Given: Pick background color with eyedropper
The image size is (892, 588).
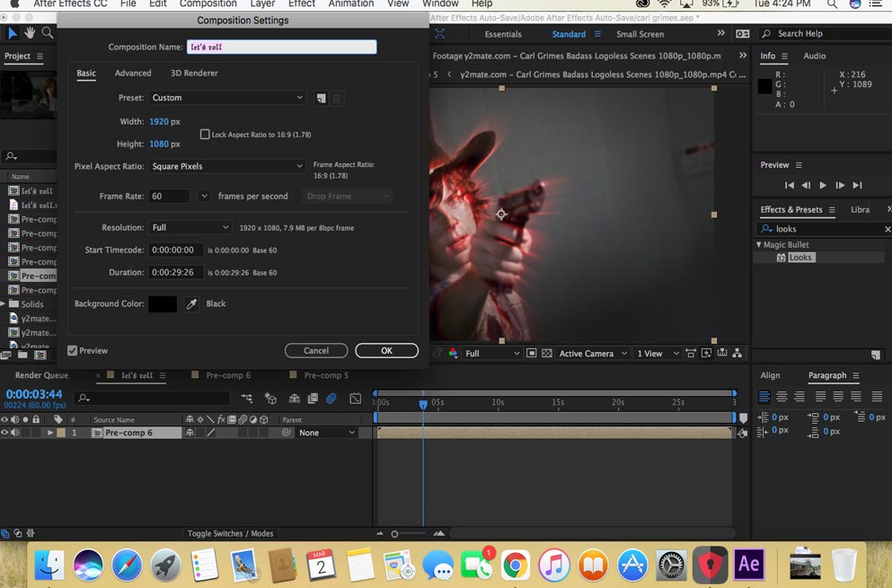Looking at the screenshot, I should [x=191, y=303].
